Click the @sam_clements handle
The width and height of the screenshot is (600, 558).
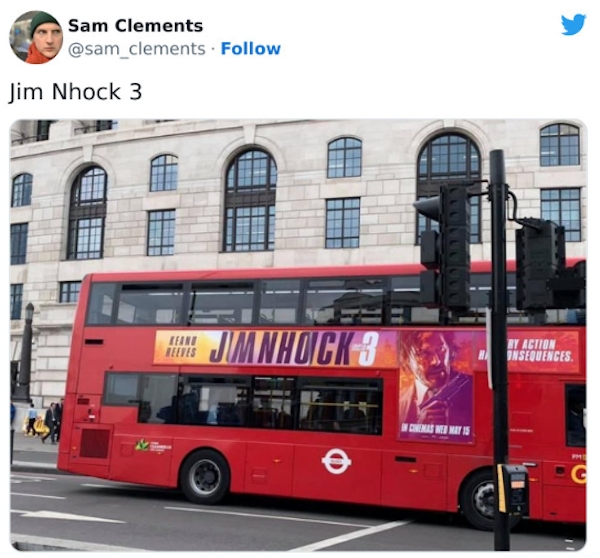137,49
